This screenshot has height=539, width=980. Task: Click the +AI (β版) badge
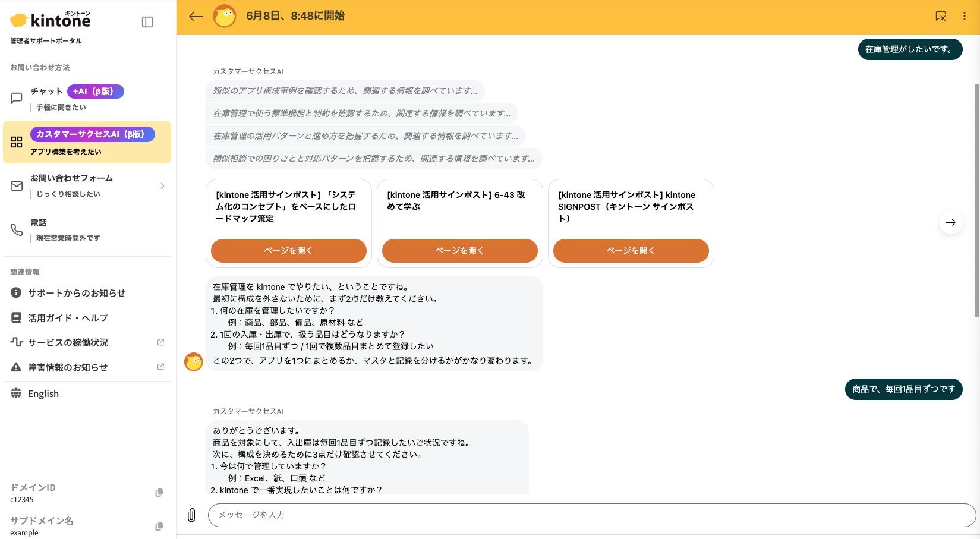tap(96, 92)
